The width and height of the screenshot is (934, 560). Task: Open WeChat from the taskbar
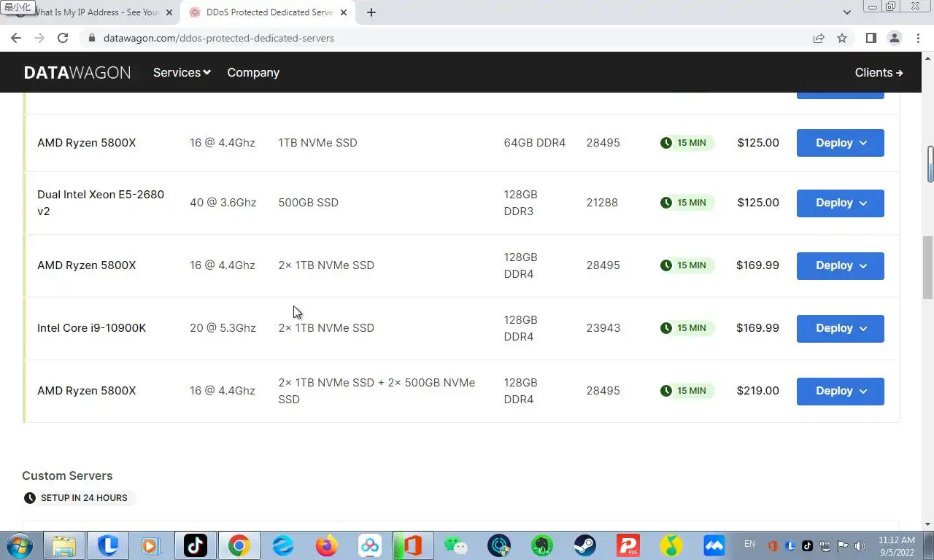click(456, 545)
